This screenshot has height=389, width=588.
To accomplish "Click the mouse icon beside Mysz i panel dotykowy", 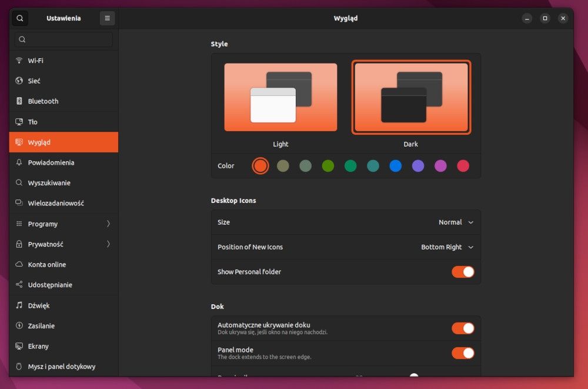I will click(x=19, y=366).
